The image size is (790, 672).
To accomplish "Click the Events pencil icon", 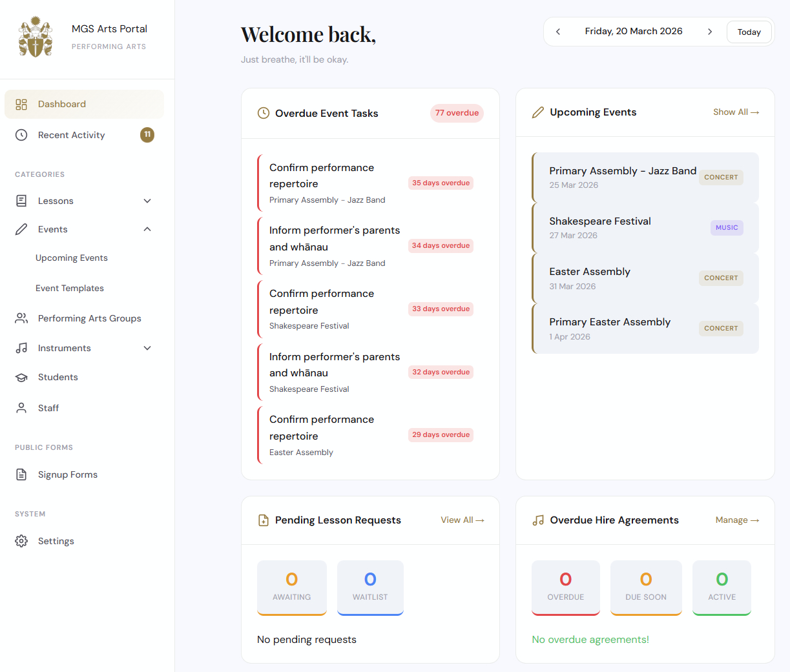I will tap(23, 229).
